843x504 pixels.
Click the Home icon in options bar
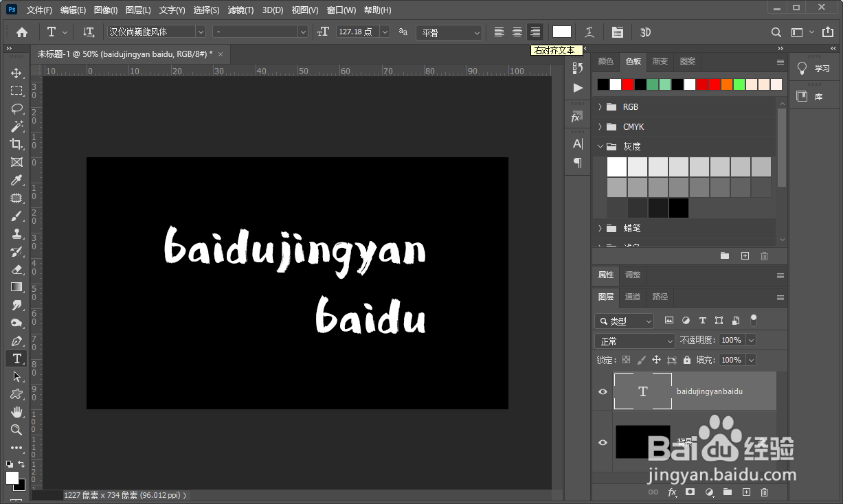click(22, 32)
